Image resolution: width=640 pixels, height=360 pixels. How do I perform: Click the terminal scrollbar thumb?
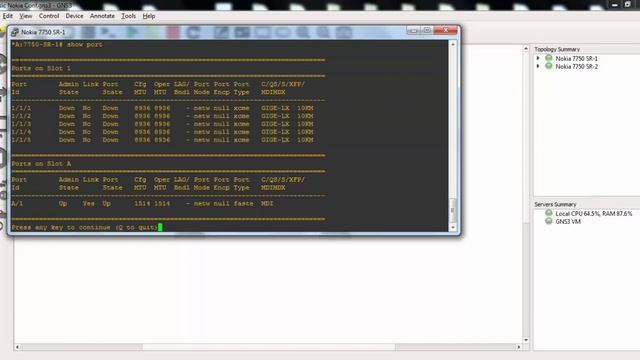click(x=453, y=210)
